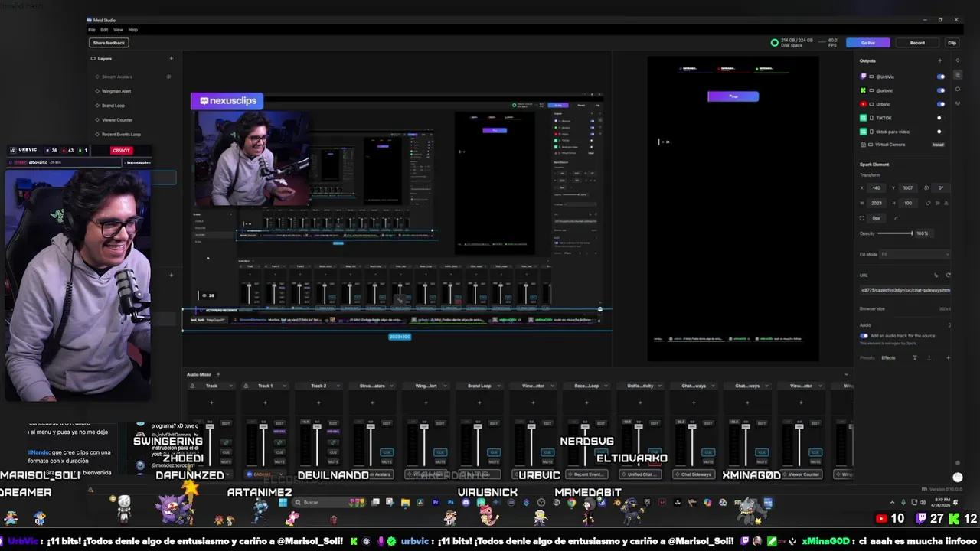Screen dimensions: 980x551
Task: Click the URL refresh icon
Action: pos(948,275)
